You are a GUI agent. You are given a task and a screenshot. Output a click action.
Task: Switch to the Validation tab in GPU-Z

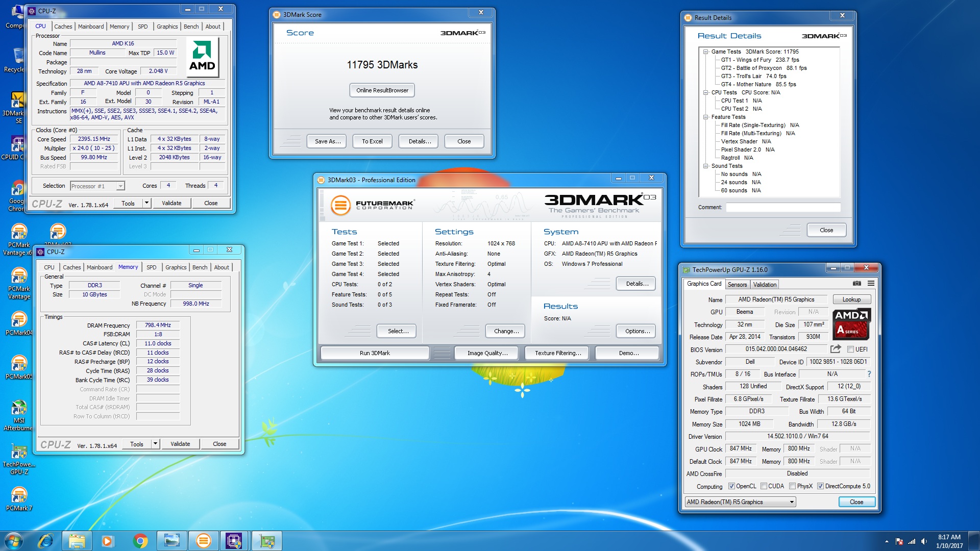tap(765, 285)
